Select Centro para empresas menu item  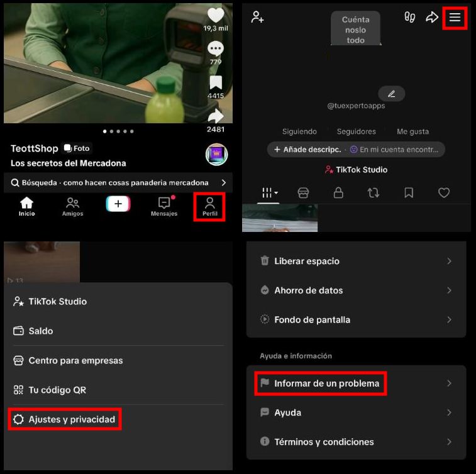[75, 360]
